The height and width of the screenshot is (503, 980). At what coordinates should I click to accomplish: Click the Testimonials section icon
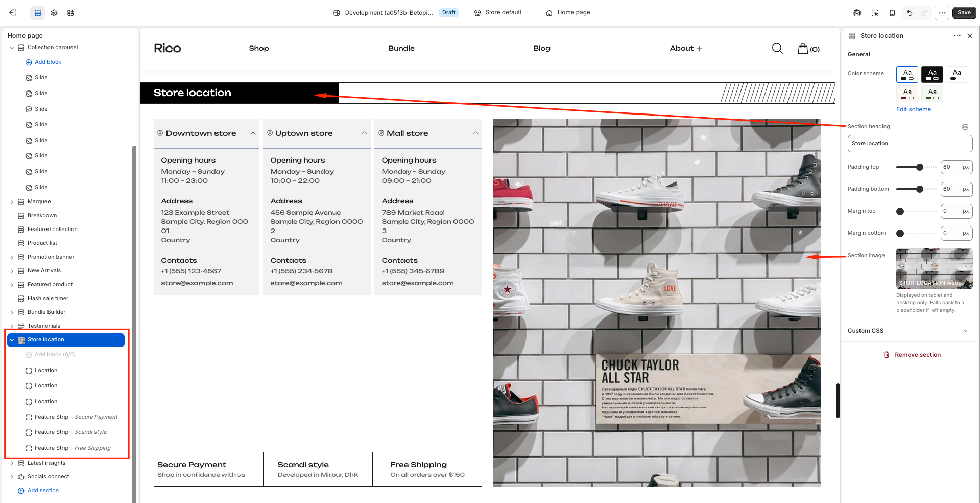point(21,326)
